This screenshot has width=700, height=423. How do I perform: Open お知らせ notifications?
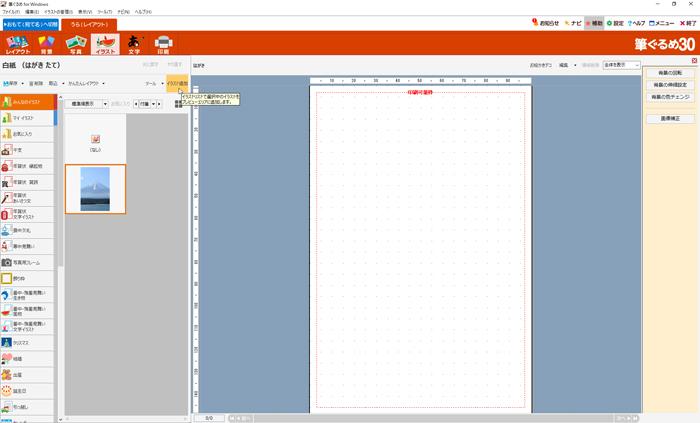coord(545,22)
